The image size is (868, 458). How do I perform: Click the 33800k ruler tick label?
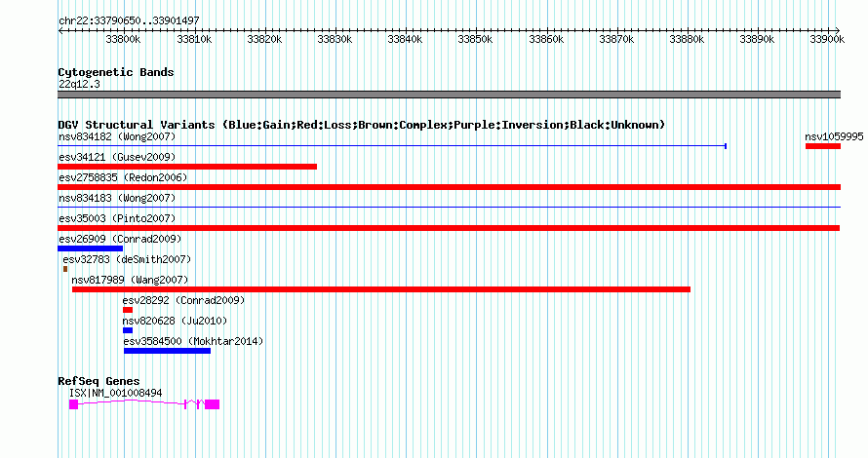click(123, 39)
